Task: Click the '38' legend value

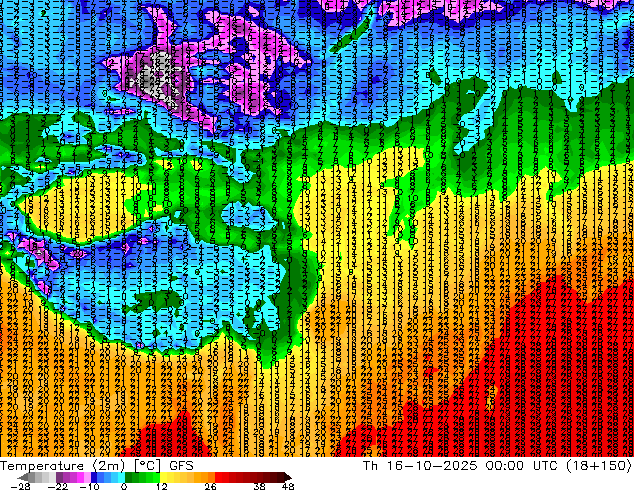Action: (259, 486)
